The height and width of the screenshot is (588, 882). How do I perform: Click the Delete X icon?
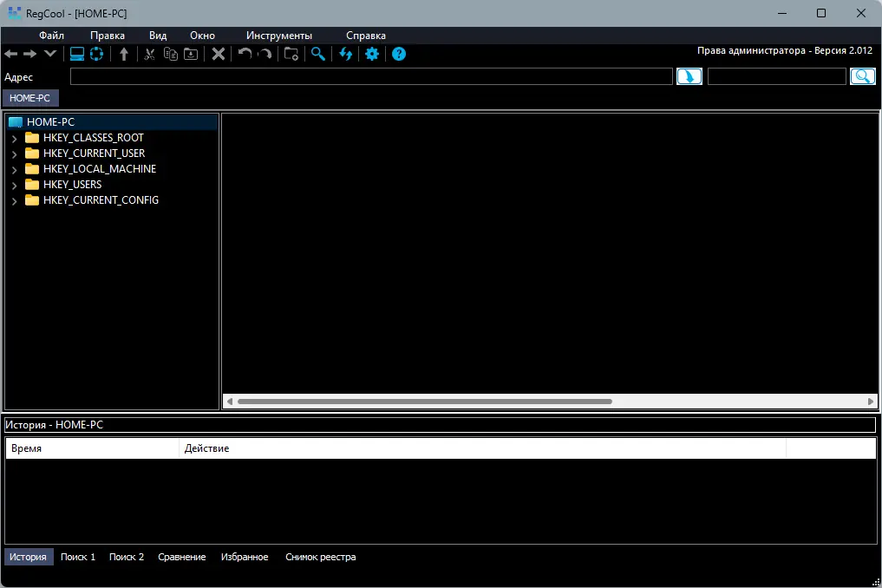pyautogui.click(x=219, y=54)
